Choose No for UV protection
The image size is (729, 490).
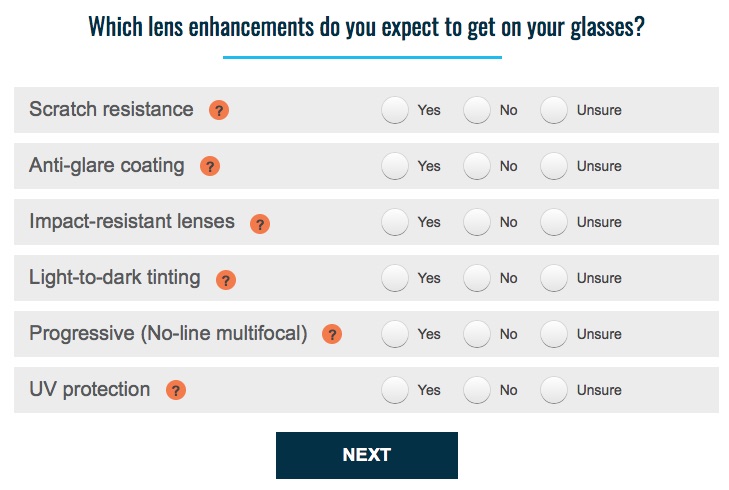tap(477, 390)
